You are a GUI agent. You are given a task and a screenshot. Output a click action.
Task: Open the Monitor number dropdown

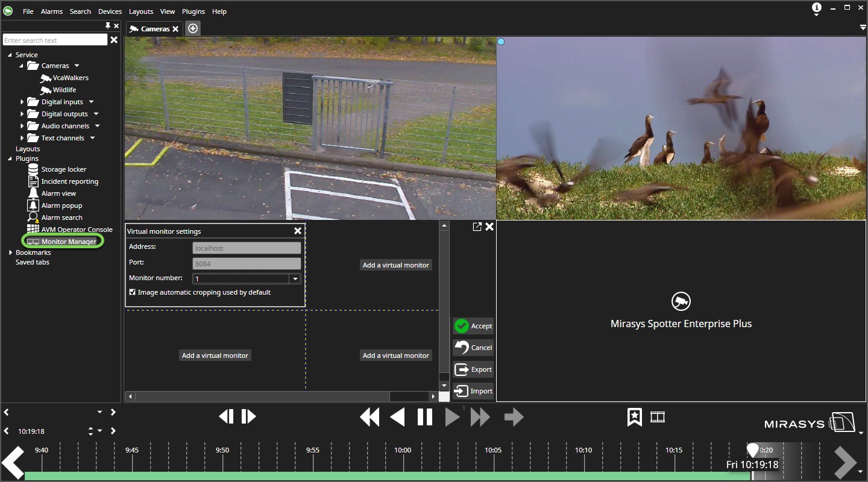click(295, 278)
